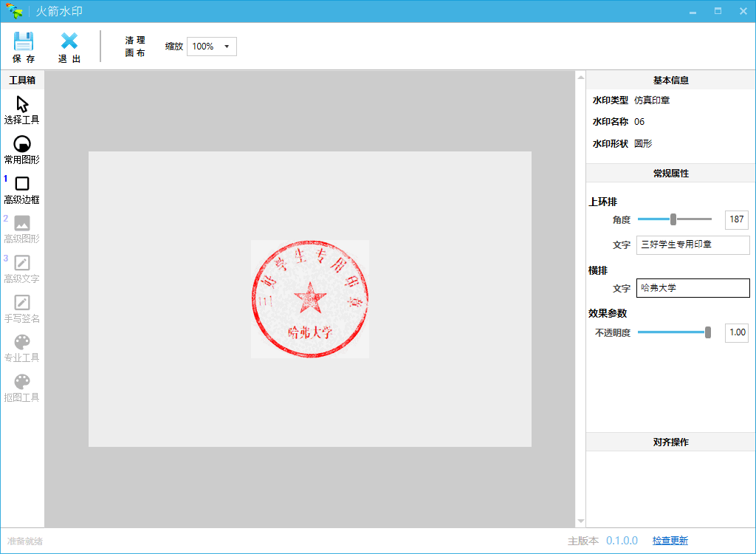Click the 退出 (exit) toolbar icon
This screenshot has width=756, height=554.
point(69,46)
